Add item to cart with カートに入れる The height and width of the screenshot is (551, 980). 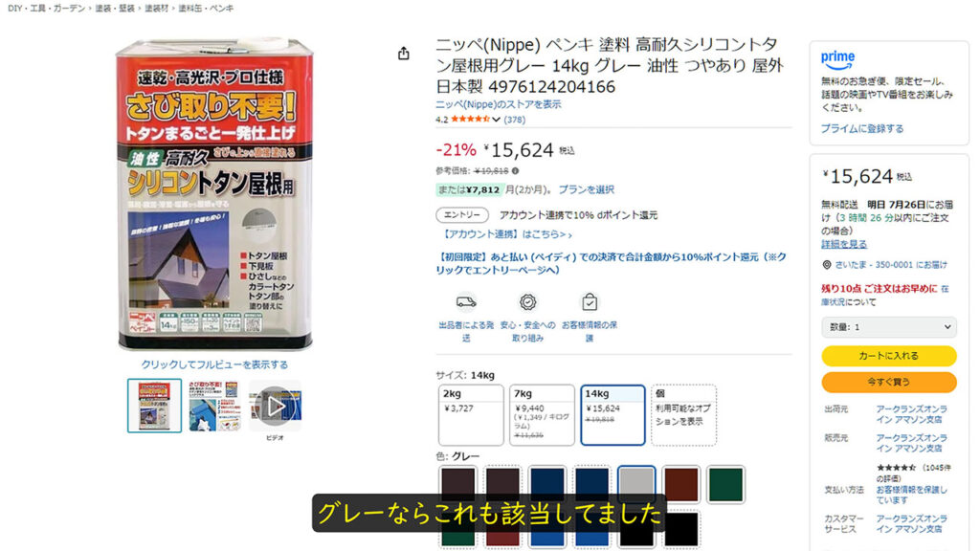pyautogui.click(x=889, y=356)
